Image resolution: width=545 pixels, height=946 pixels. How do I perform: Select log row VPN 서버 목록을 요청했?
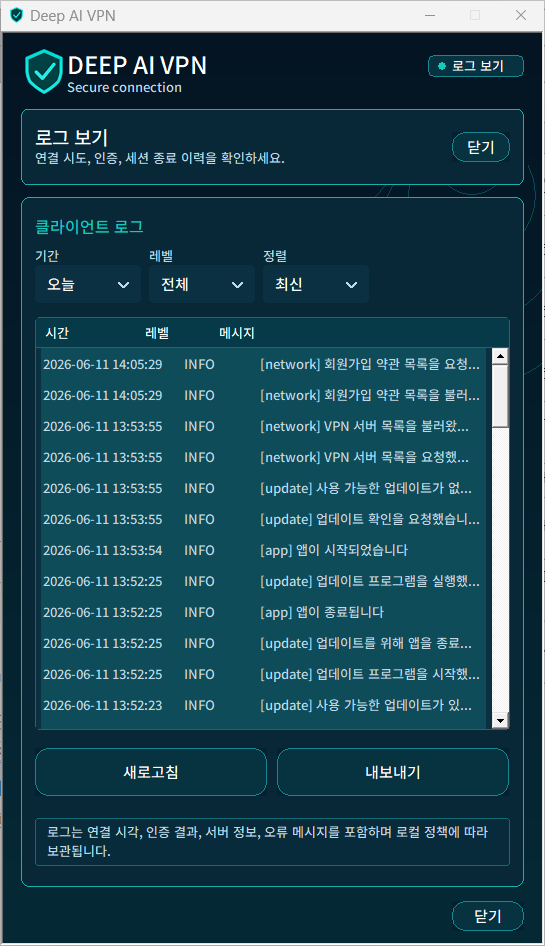pyautogui.click(x=264, y=457)
